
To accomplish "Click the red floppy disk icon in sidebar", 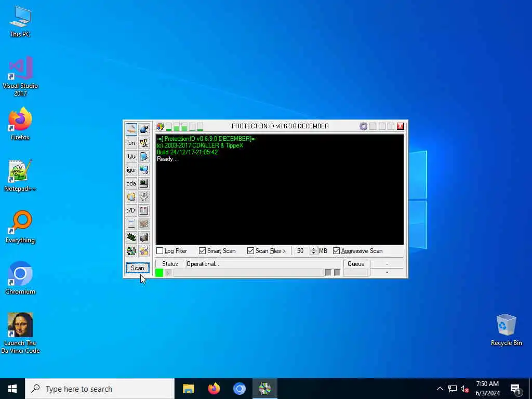I will pyautogui.click(x=144, y=210).
